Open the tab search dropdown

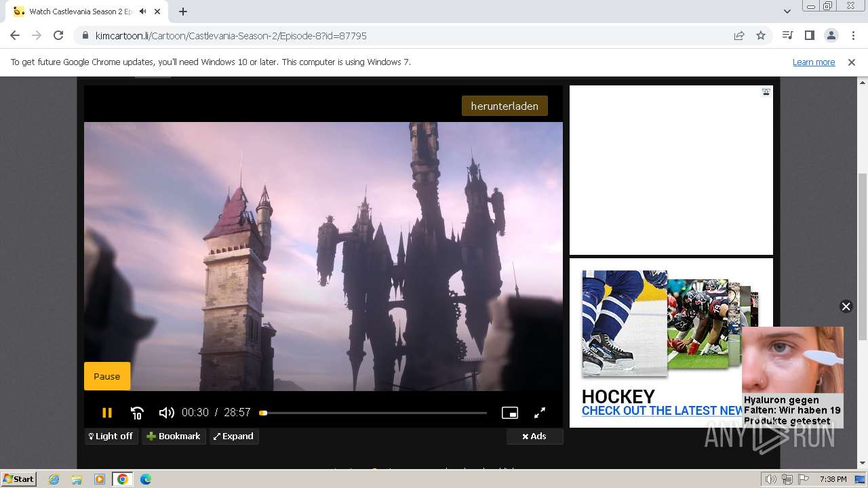tap(787, 12)
